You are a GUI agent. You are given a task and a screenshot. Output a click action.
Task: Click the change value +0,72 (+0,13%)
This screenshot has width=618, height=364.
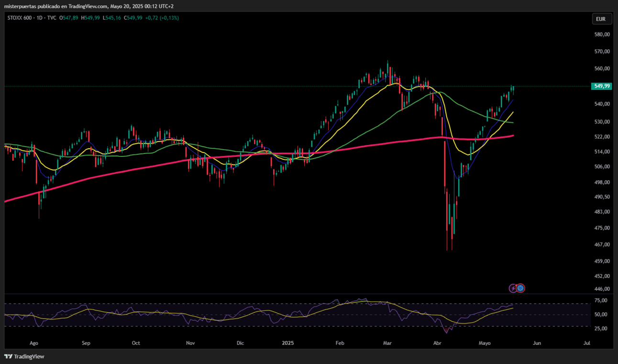162,18
